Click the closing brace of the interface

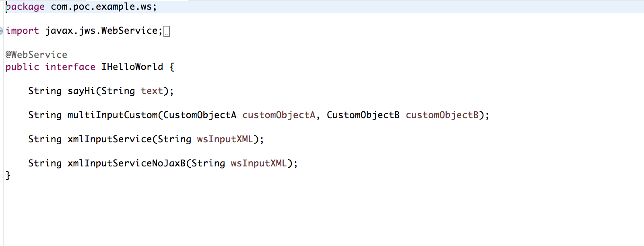pyautogui.click(x=8, y=175)
